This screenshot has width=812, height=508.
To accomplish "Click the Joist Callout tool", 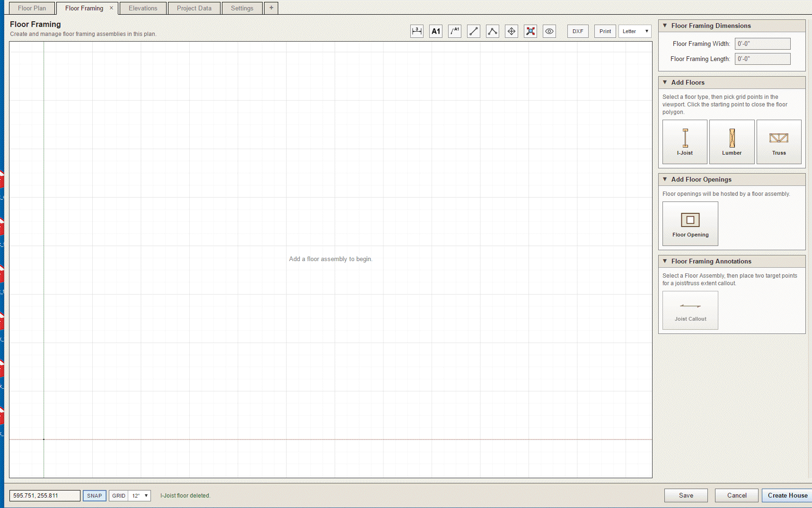I will tap(690, 310).
